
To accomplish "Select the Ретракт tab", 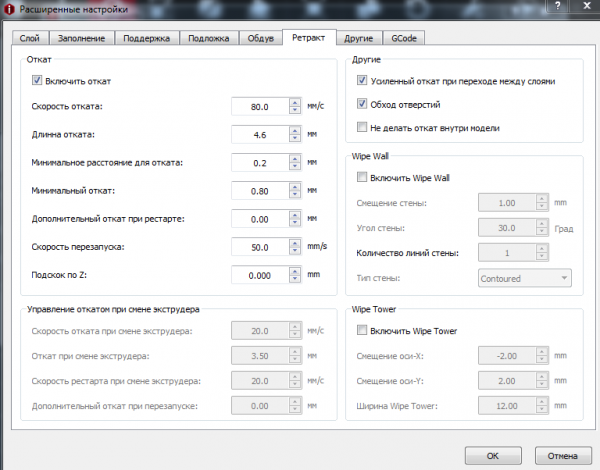I will (x=309, y=38).
